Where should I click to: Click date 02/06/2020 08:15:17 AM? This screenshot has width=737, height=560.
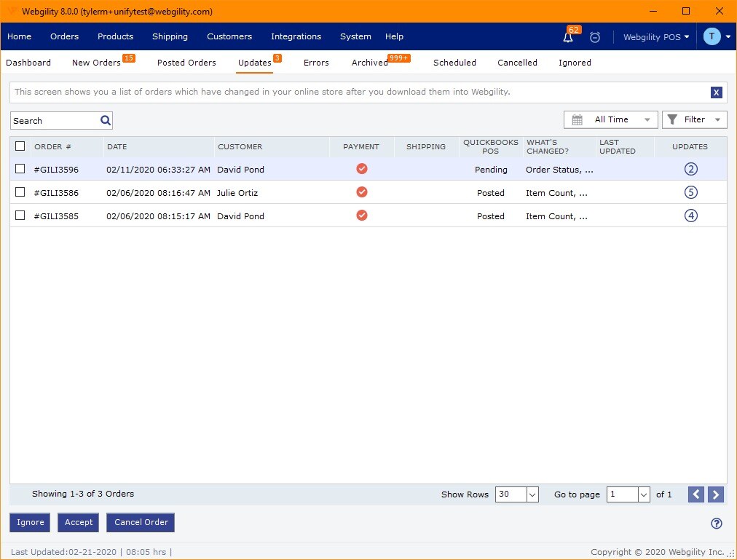[159, 216]
